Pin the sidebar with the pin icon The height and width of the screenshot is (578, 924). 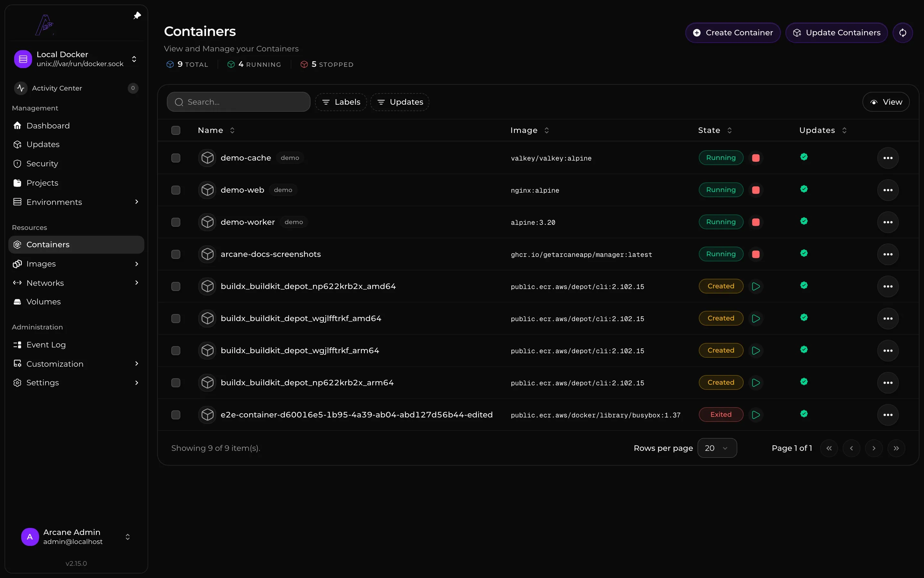(x=137, y=16)
